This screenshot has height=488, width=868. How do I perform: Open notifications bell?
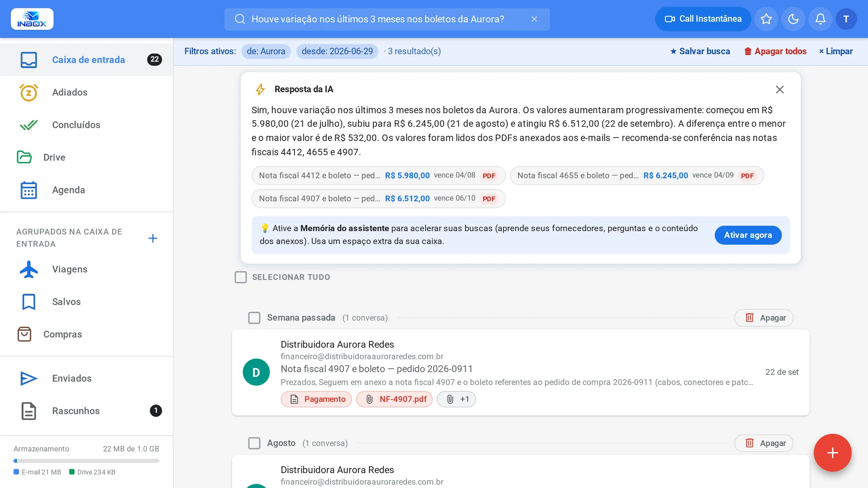click(x=820, y=19)
